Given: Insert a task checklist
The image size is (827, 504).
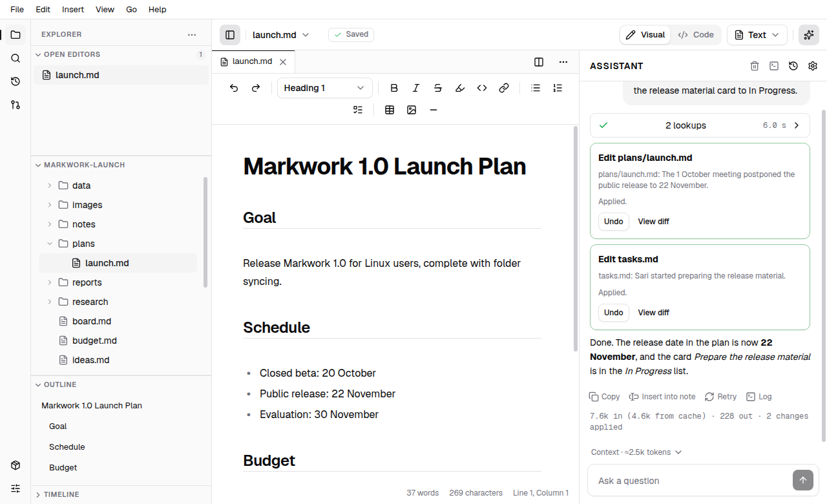Looking at the screenshot, I should (358, 110).
